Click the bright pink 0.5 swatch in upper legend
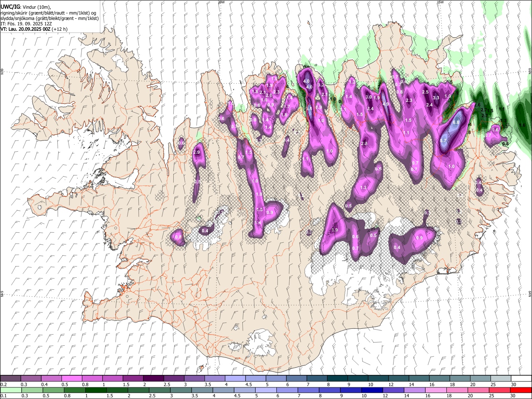Viewport: 532px width, 399px height. tap(71, 379)
